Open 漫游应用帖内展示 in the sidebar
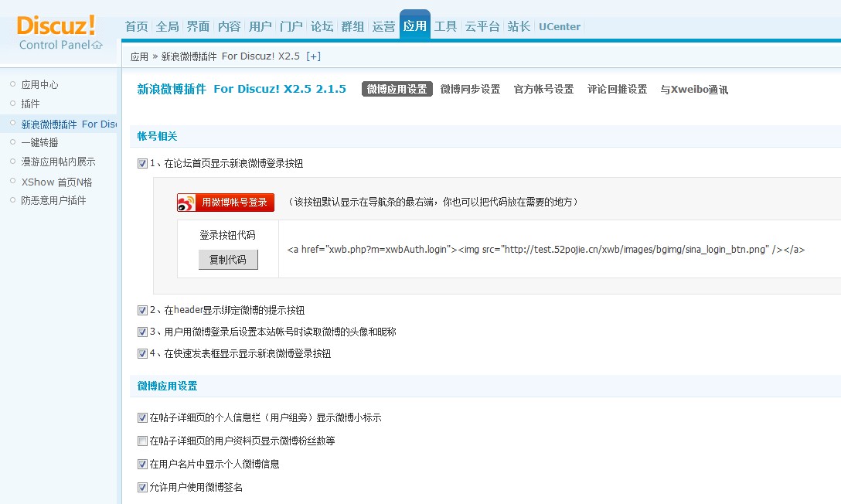This screenshot has height=504, width=841. click(x=58, y=162)
